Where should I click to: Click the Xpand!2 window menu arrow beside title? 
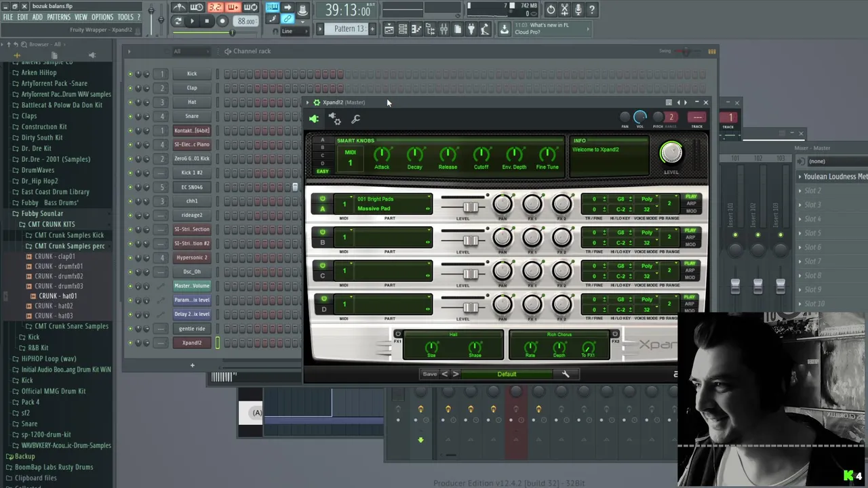(x=307, y=102)
